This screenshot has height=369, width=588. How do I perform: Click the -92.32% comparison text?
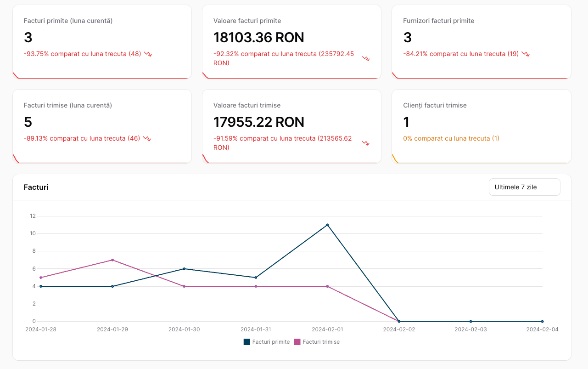pos(284,58)
